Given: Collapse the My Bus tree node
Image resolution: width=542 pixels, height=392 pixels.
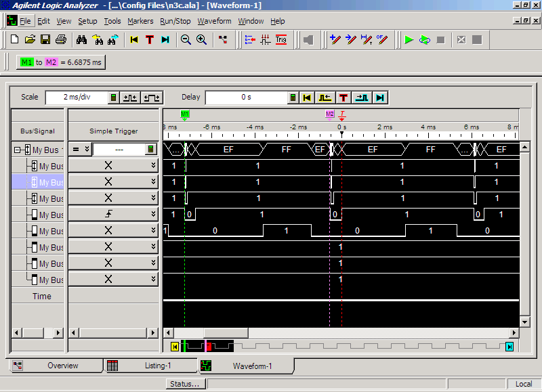Looking at the screenshot, I should 18,150.
